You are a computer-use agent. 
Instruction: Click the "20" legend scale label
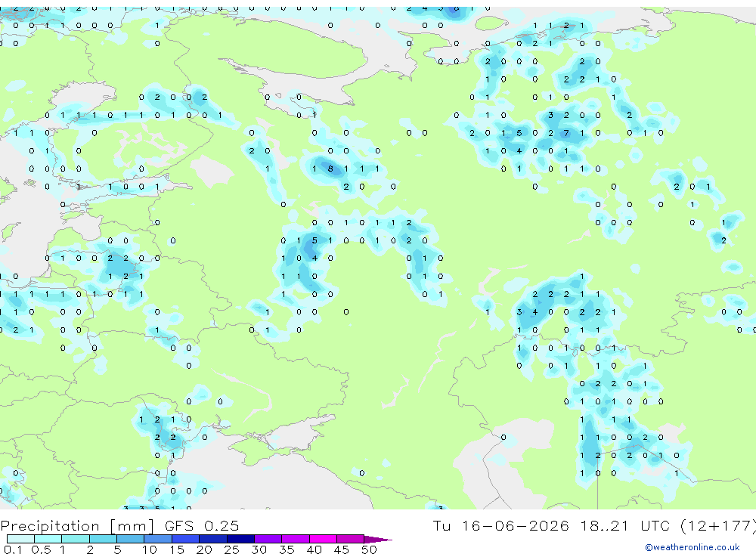tap(204, 549)
